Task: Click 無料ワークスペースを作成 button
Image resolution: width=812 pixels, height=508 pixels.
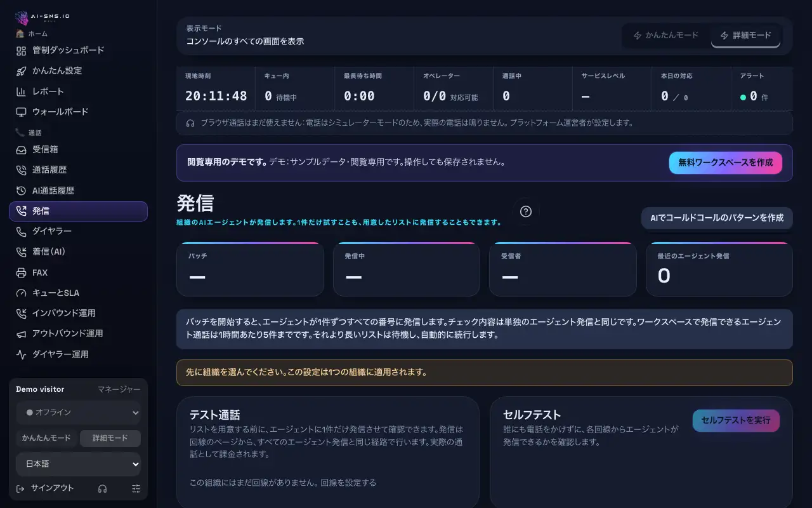Action: [726, 163]
